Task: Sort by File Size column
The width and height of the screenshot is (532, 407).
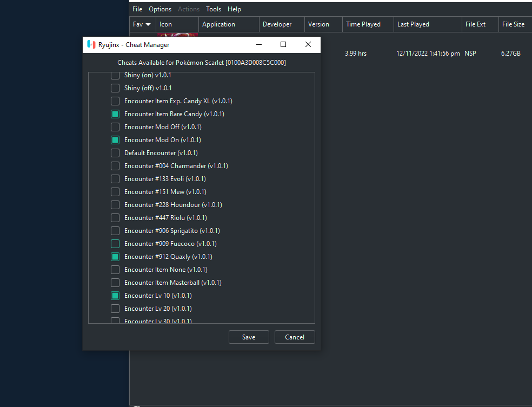Action: click(515, 24)
